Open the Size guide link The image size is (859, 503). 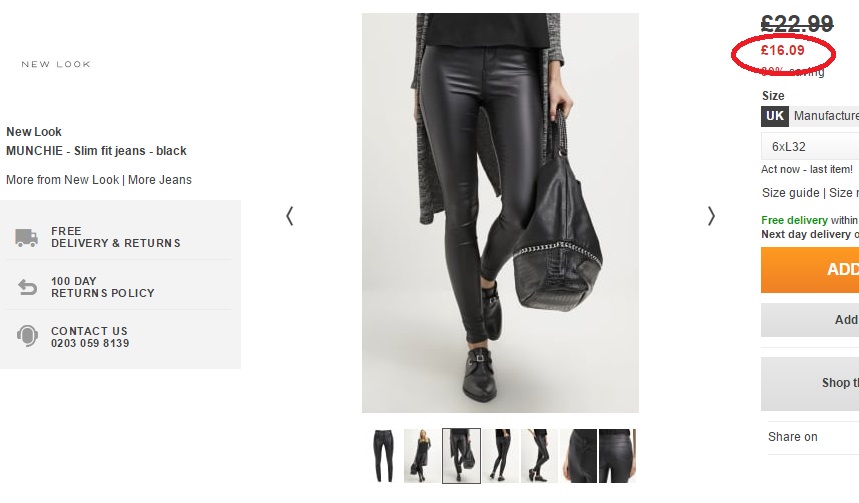[791, 193]
